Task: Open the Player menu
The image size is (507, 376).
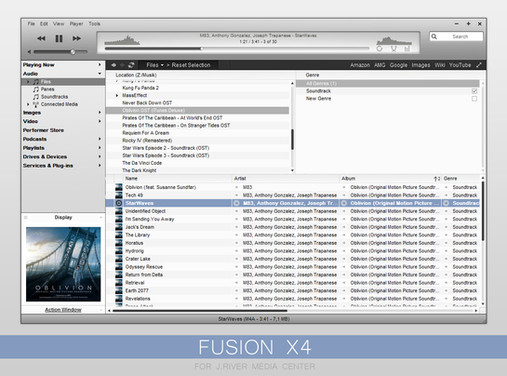Action: (76, 24)
